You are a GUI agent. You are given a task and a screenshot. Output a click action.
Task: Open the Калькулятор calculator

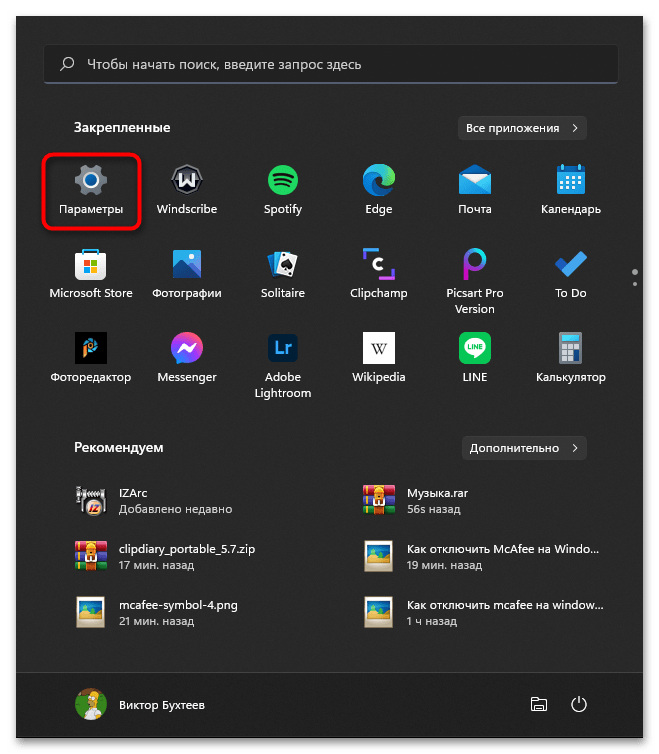coord(570,359)
